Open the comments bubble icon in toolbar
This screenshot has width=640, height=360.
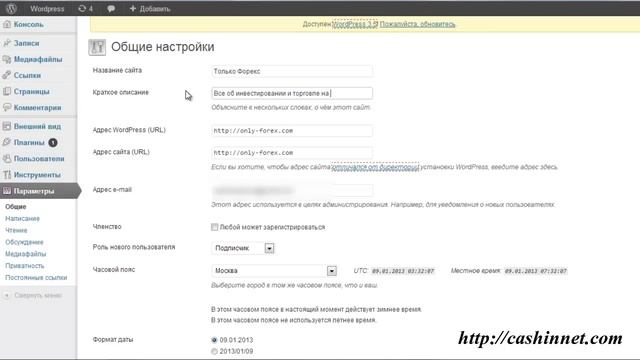pyautogui.click(x=111, y=9)
